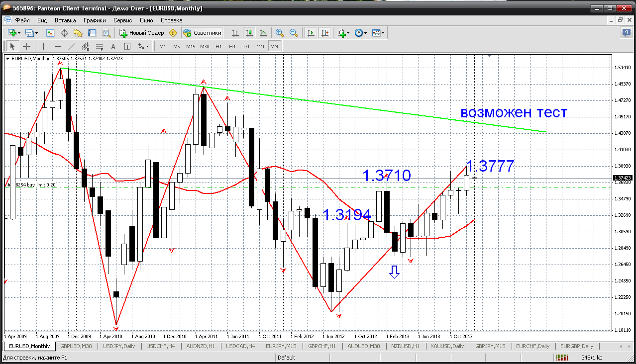636x364 pixels.
Task: Open the Сервис menu
Action: 122,20
